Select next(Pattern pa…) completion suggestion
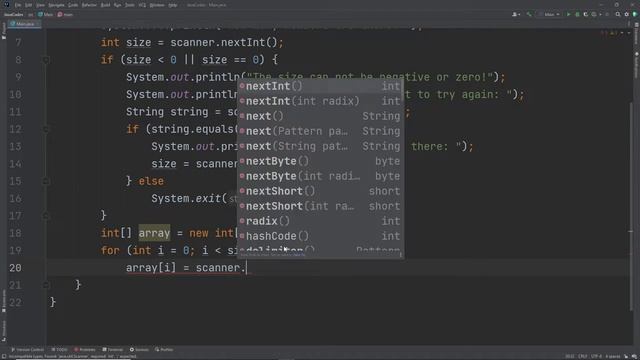 320,131
